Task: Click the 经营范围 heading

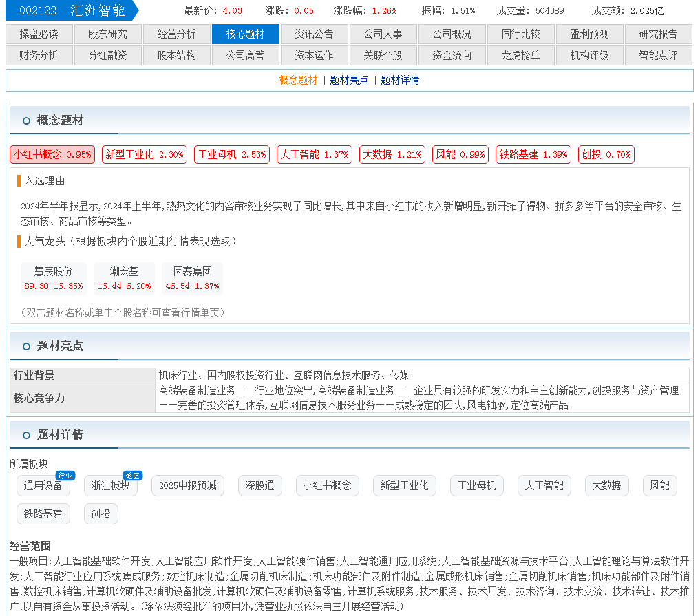Action: [30, 546]
